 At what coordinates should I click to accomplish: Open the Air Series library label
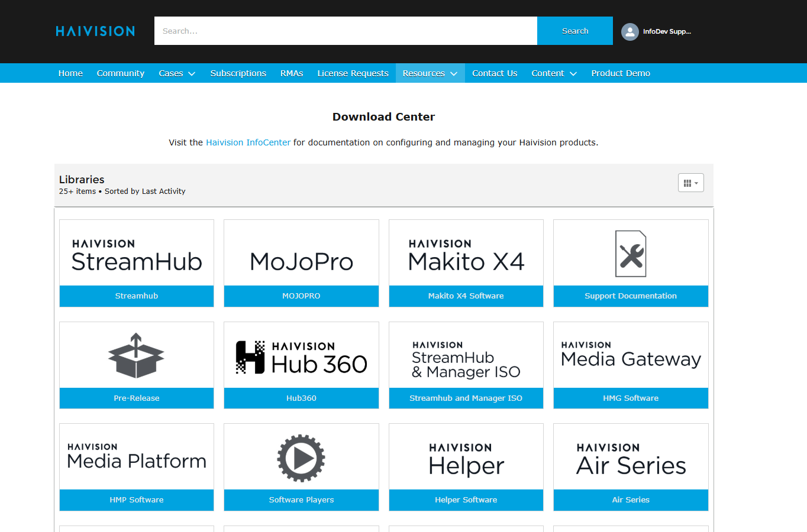coord(631,500)
